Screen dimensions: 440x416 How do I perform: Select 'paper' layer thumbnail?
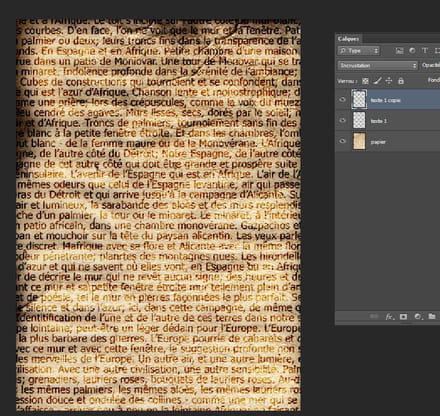tap(359, 141)
